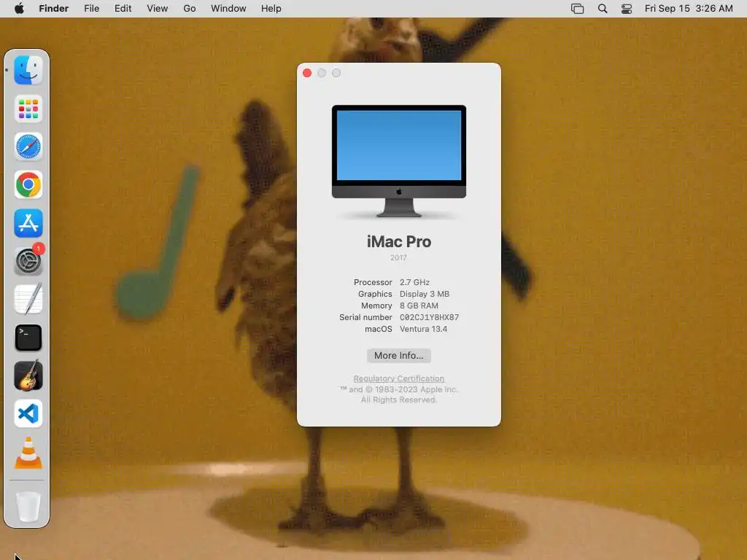The height and width of the screenshot is (560, 747).
Task: Click the Stage Manager menu bar icon
Action: click(578, 9)
